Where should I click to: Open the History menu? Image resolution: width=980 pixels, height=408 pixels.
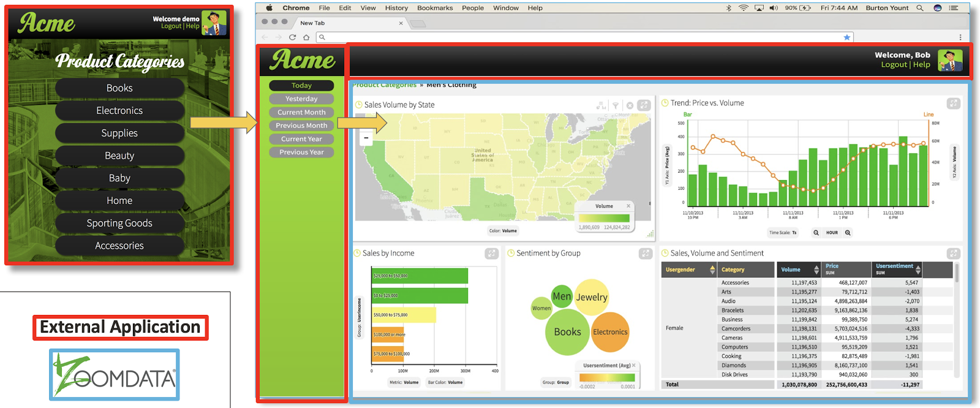396,8
